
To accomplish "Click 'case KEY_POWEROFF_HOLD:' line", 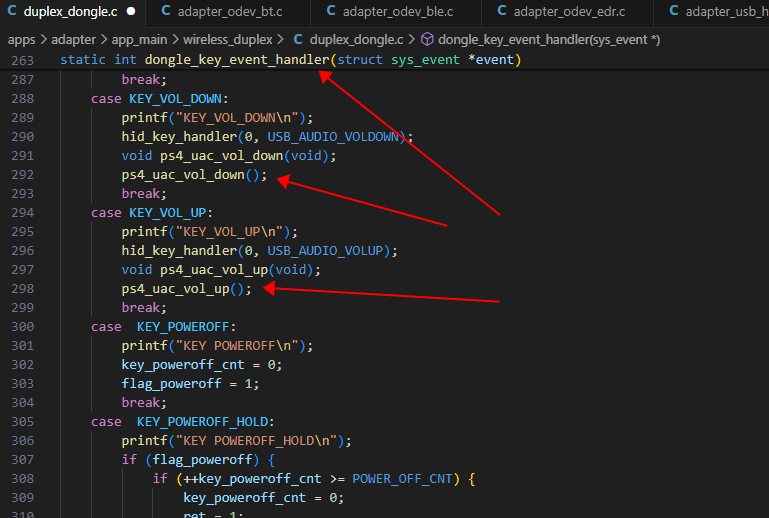I will coord(182,422).
